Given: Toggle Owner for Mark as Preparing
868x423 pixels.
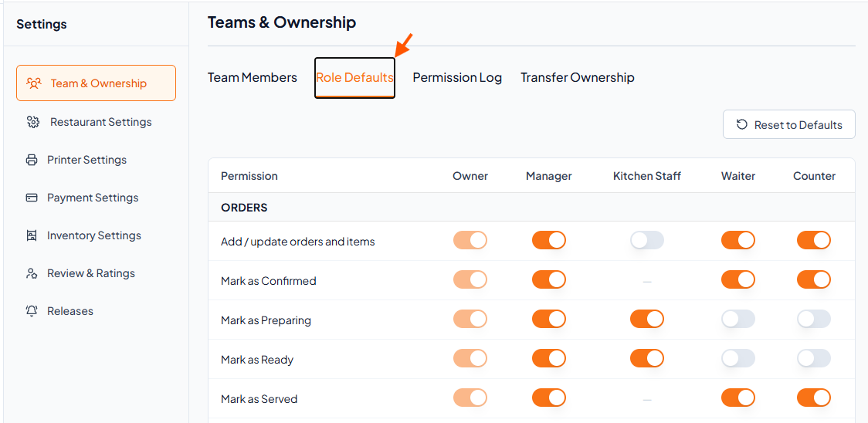Looking at the screenshot, I should [x=470, y=319].
